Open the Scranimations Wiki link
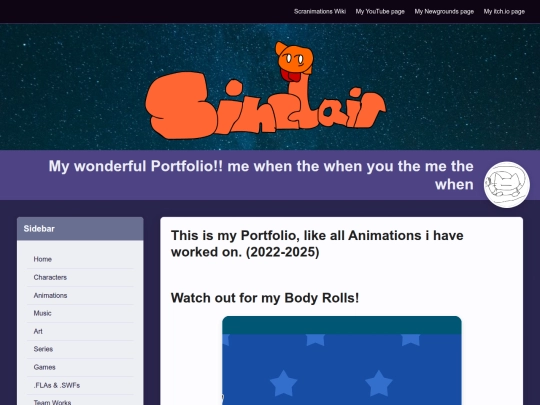The height and width of the screenshot is (405, 540). click(x=320, y=11)
